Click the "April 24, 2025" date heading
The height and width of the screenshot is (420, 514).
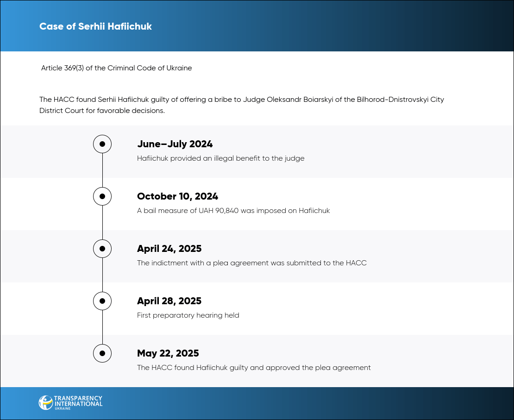pos(169,249)
